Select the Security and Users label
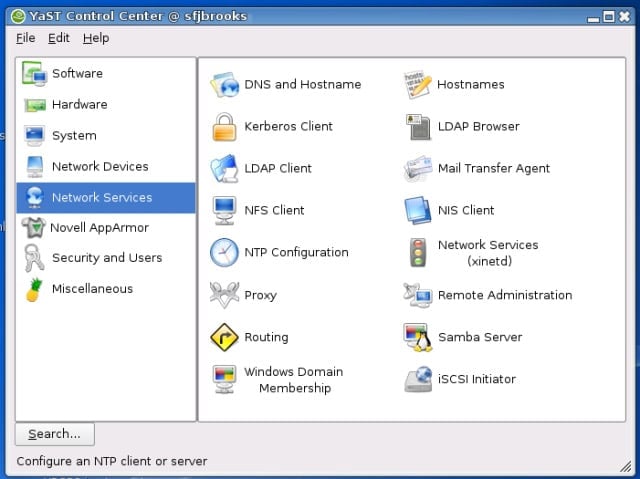 (x=107, y=258)
